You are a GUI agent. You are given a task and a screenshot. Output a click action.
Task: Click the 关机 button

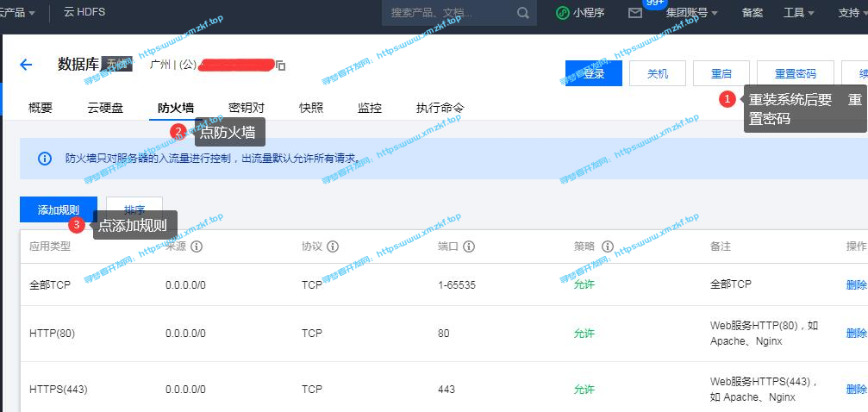pos(658,73)
